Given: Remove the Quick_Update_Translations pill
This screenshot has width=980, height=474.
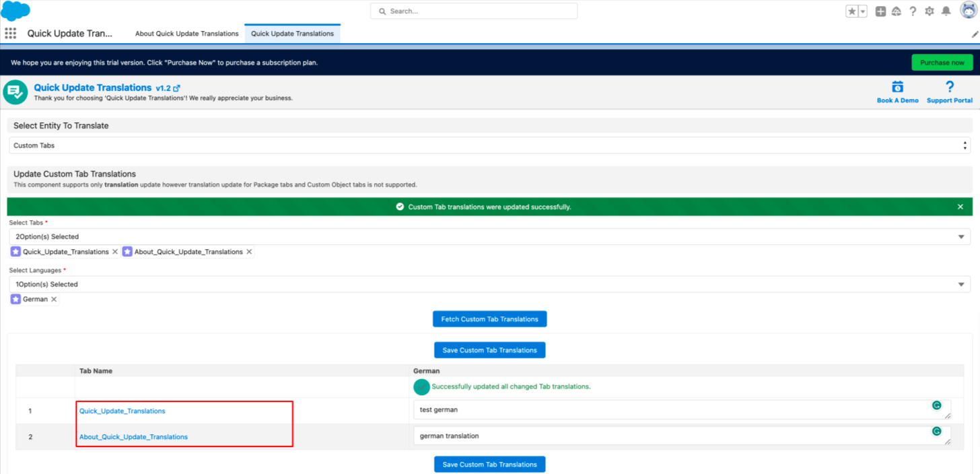Looking at the screenshot, I should coord(115,252).
